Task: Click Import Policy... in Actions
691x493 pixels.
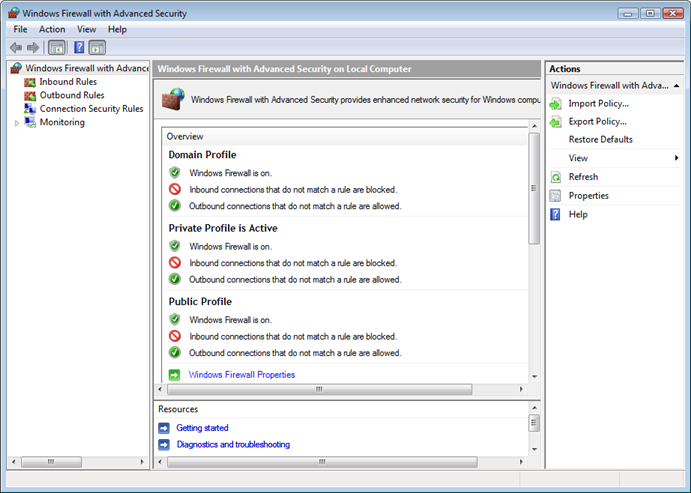Action: click(598, 104)
